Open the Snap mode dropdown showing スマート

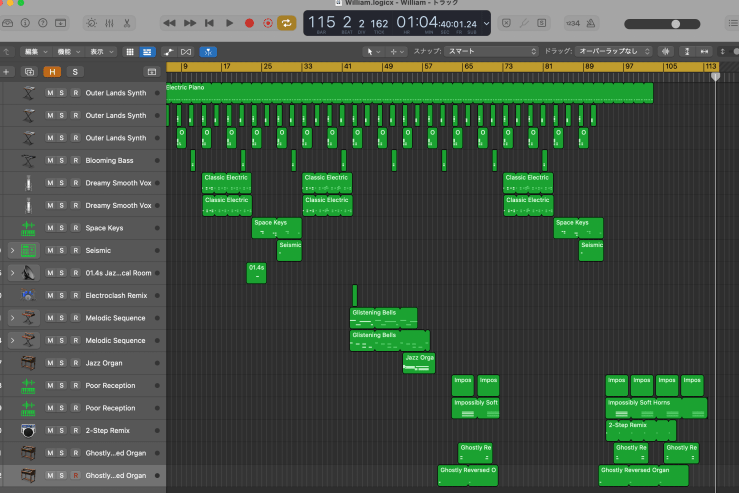(x=490, y=50)
